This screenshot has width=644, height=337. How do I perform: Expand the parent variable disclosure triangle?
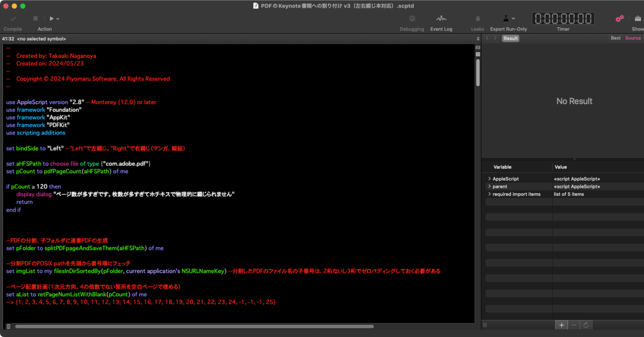489,186
